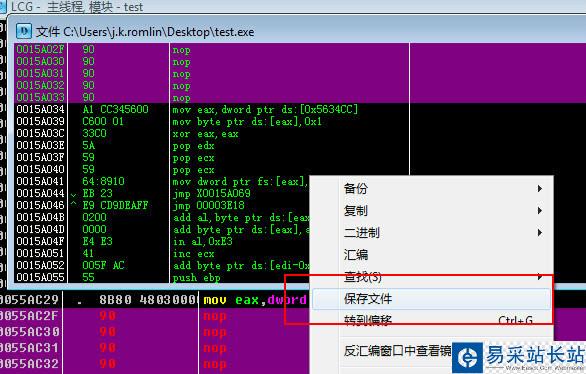Select address row 0015A03F

[x=40, y=157]
